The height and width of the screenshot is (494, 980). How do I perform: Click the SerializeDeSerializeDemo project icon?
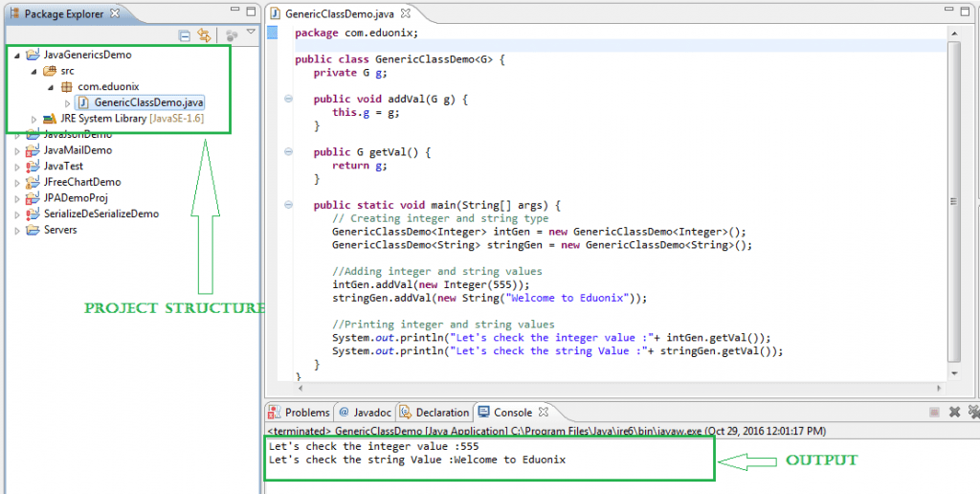point(33,213)
